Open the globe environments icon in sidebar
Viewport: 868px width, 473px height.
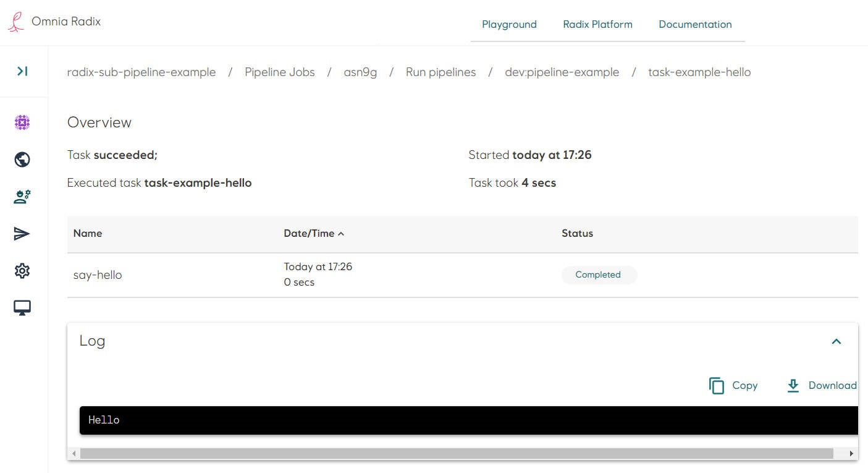[22, 160]
